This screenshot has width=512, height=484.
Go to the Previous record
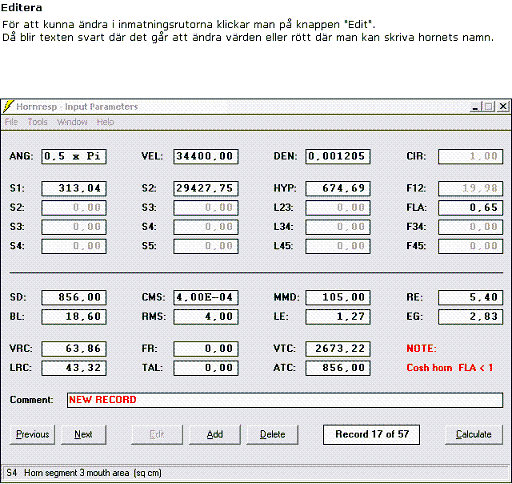[x=32, y=435]
